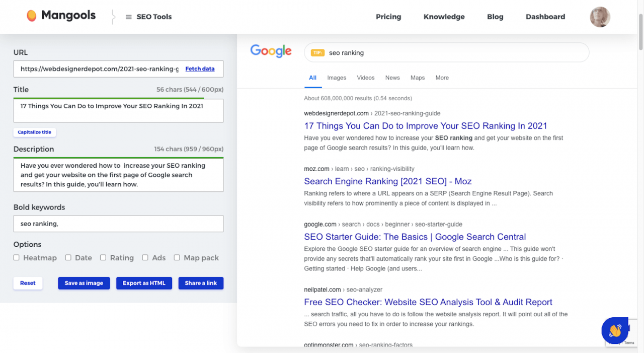Viewport: 644px width, 353px height.
Task: Toggle the Rating option on
Action: tap(103, 257)
